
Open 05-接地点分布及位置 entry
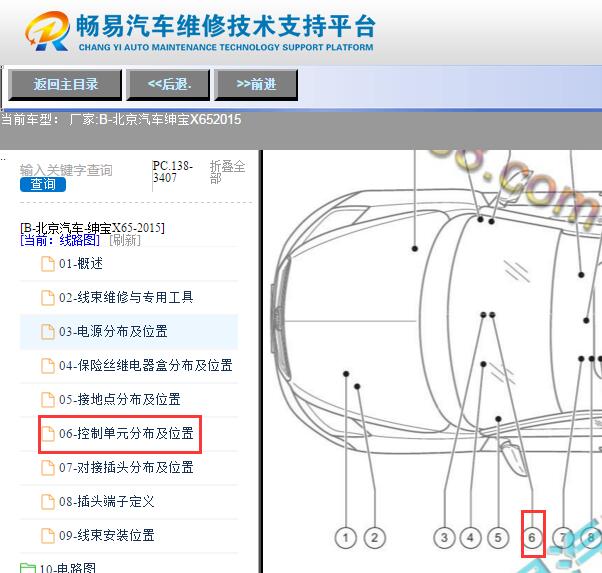pos(120,399)
